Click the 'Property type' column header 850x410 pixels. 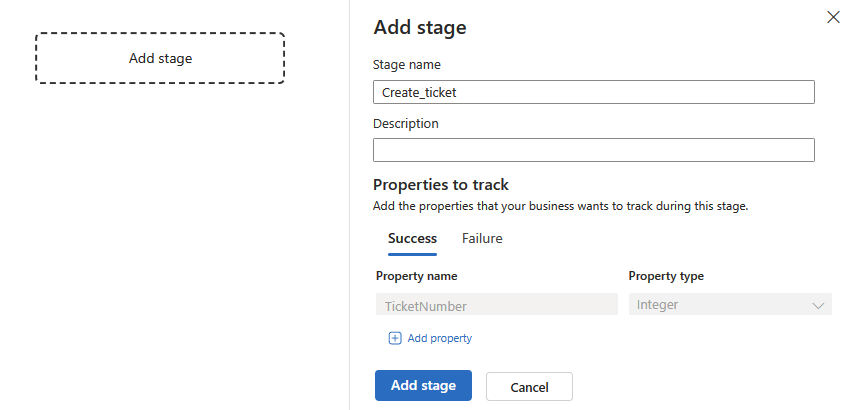(x=666, y=276)
